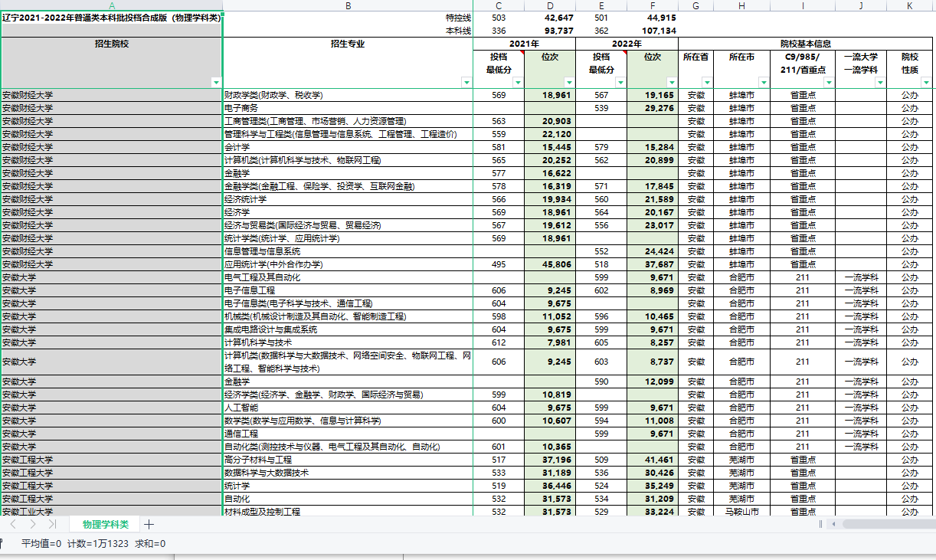The width and height of the screenshot is (936, 560).
Task: Select column I header
Action: [802, 5]
